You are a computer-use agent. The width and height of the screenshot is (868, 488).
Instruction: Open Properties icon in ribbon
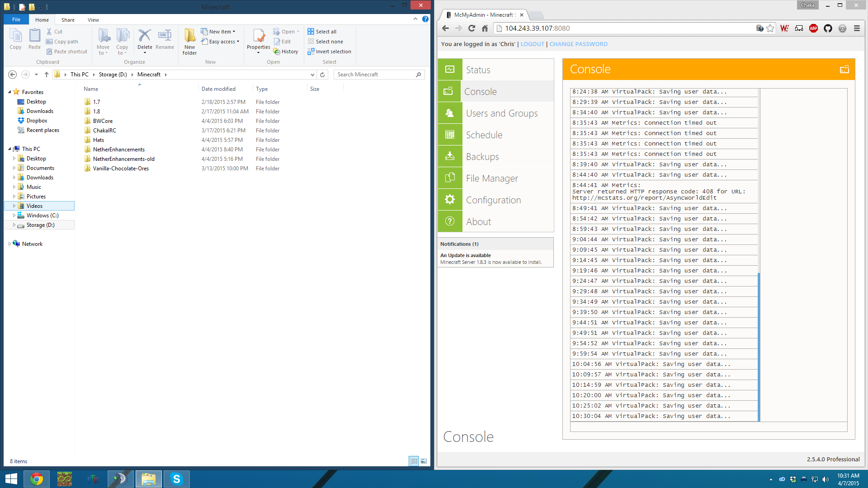[259, 35]
